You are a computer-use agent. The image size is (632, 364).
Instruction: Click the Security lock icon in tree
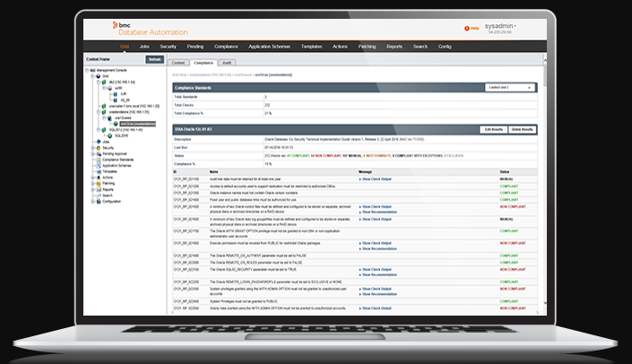tap(99, 148)
